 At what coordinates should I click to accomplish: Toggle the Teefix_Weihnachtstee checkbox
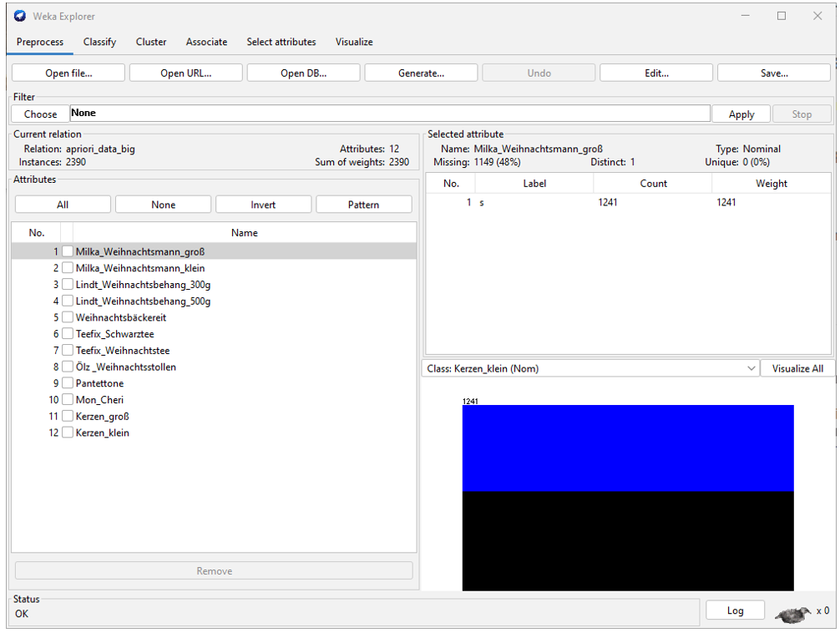68,350
